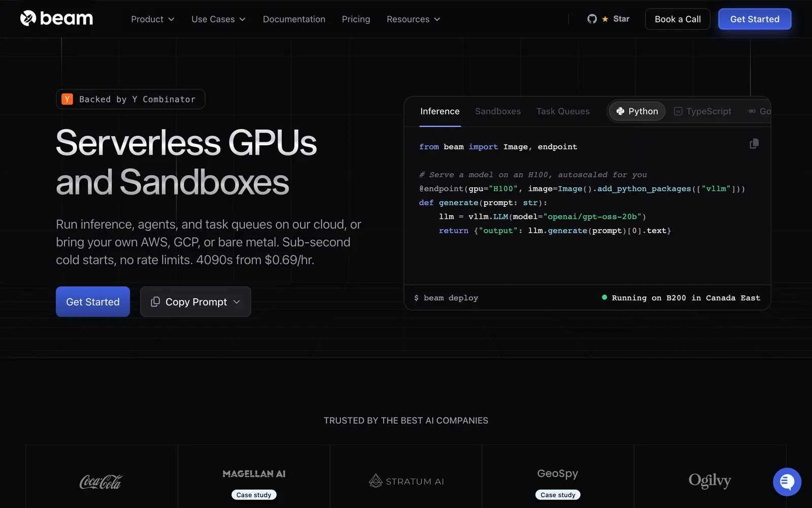Click the header Get Started button
Screen dimensions: 812x508
click(x=755, y=19)
